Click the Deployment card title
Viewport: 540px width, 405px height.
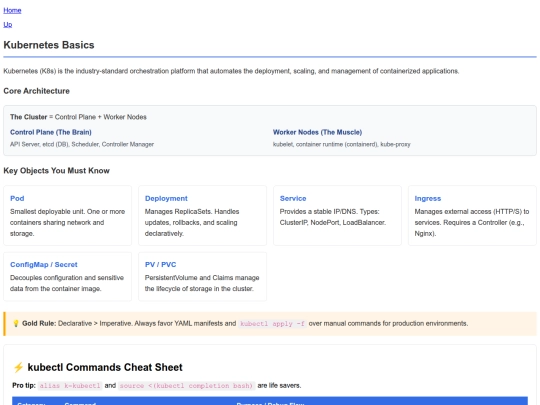(166, 198)
